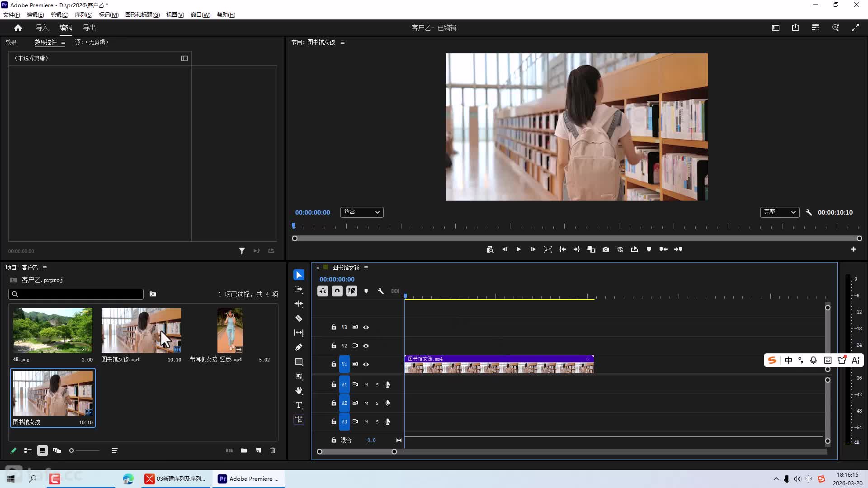Click the filter funnel in Effect Controls
Image resolution: width=868 pixels, height=488 pixels.
[x=242, y=251]
